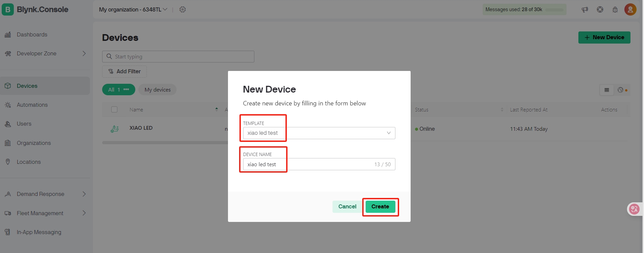Screen dimensions: 644x253
Task: Expand the Demand Response submenu chevron
Action: point(84,194)
